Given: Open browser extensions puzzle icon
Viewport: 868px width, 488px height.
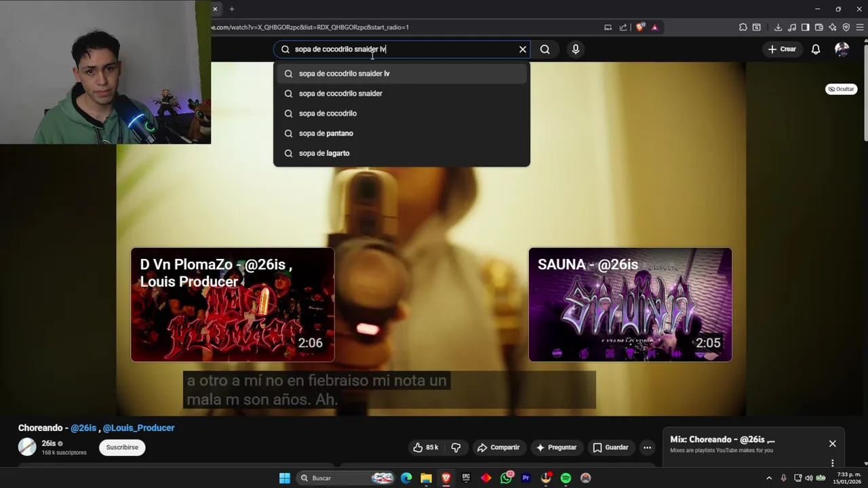Looking at the screenshot, I should point(743,28).
